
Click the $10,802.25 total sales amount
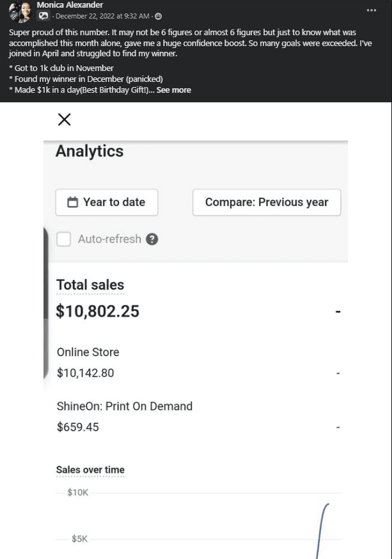pos(97,311)
